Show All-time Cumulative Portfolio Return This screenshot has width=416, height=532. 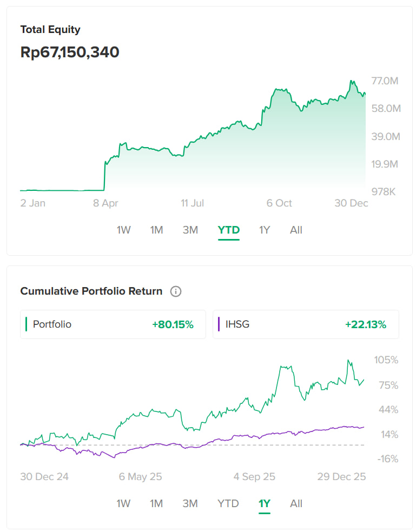[296, 503]
